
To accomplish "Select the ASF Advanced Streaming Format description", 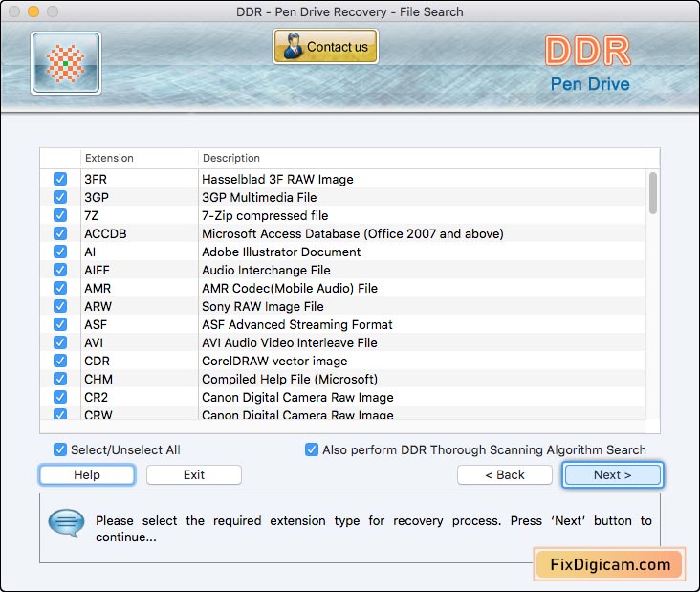I will [296, 324].
